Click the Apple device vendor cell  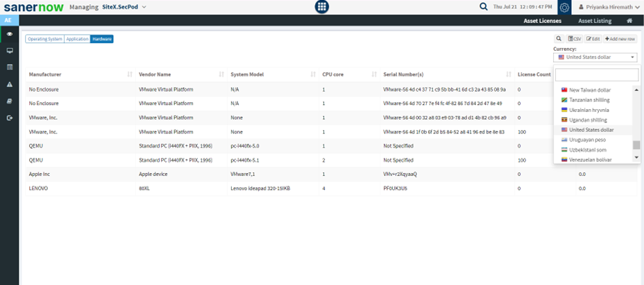(181, 174)
